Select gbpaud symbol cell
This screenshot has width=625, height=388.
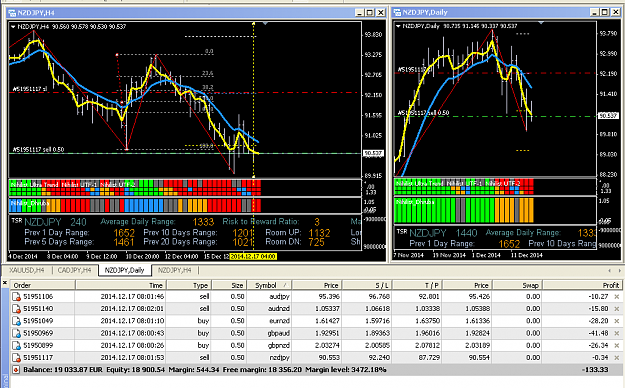279,333
